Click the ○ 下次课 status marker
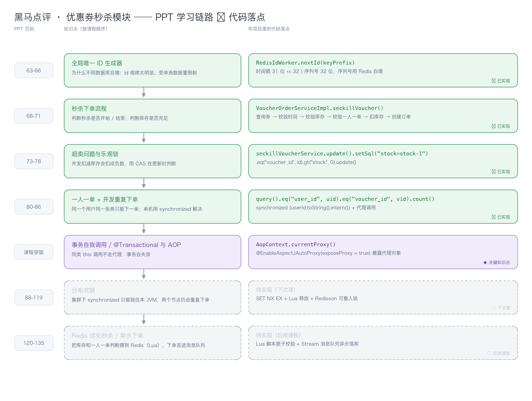This screenshot has height=401, width=532. pyautogui.click(x=501, y=308)
